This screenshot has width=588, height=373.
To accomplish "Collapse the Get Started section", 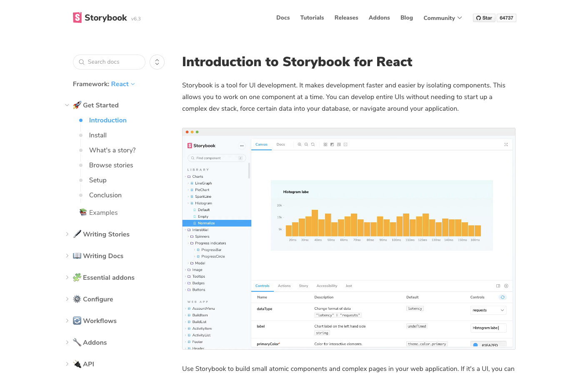I will pyautogui.click(x=96, y=105).
